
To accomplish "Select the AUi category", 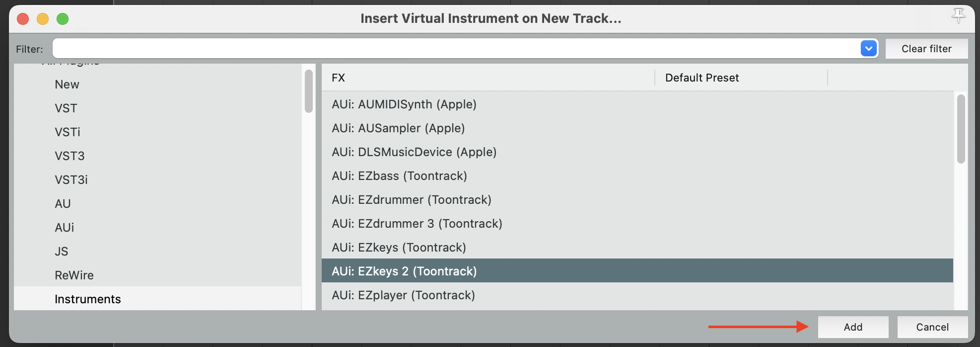I will (65, 228).
